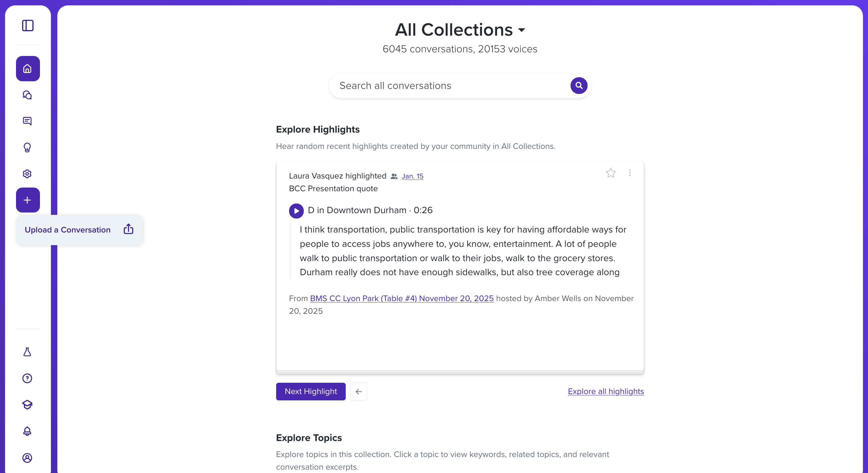Open your account via the profile icon
This screenshot has width=868, height=473.
coord(27,458)
